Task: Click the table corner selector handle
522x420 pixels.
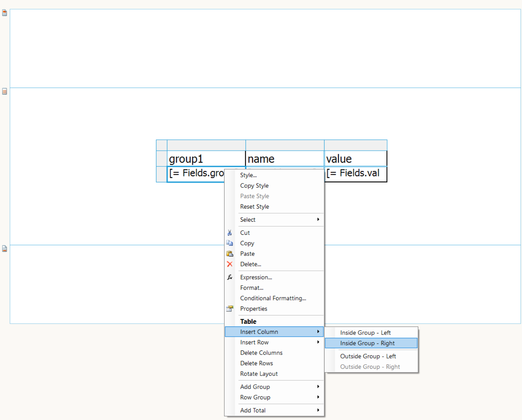Action: coord(162,145)
